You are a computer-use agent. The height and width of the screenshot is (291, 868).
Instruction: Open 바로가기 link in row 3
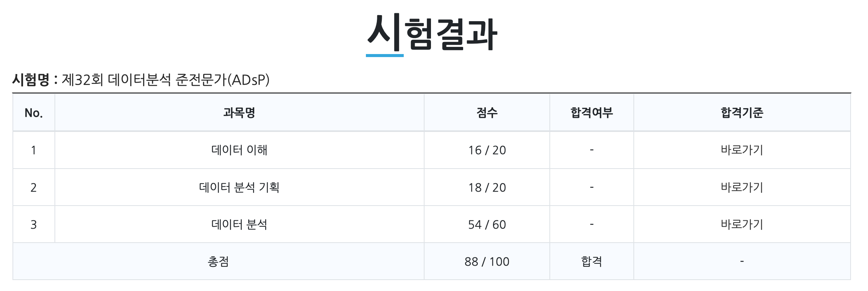click(742, 224)
